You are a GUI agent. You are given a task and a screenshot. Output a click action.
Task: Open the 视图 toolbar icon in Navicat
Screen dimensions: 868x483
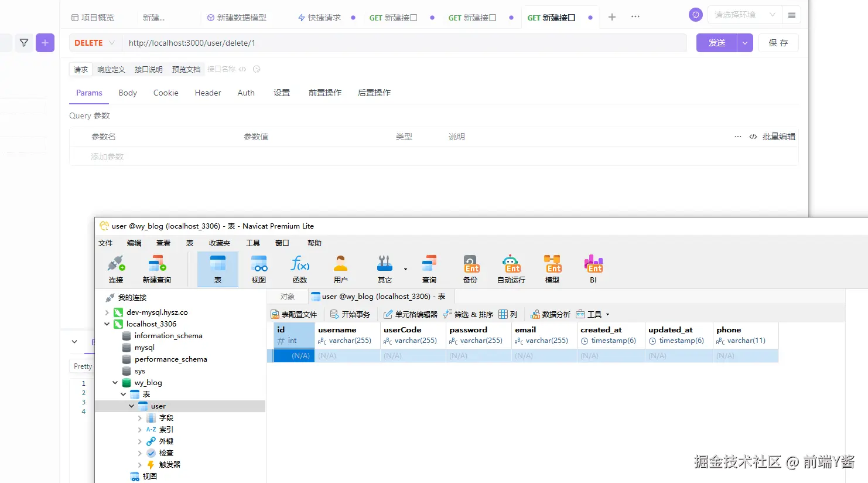[259, 269]
